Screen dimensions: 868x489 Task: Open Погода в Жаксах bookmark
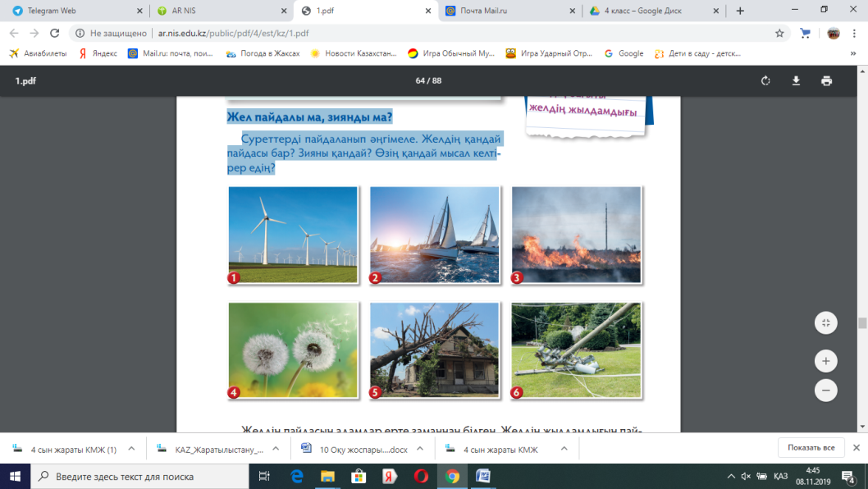tap(263, 53)
